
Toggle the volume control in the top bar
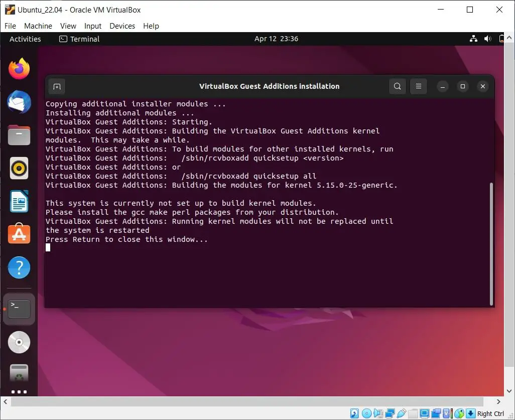point(487,38)
